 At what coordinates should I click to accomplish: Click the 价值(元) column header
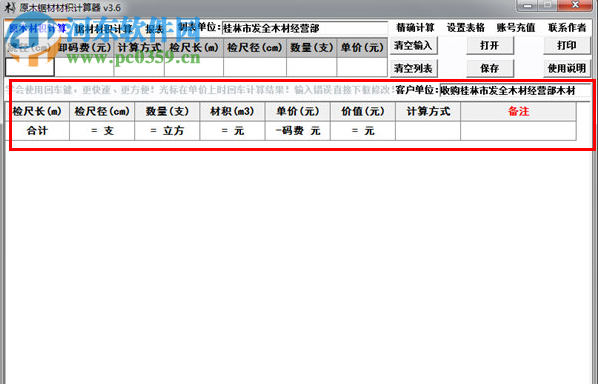point(363,112)
